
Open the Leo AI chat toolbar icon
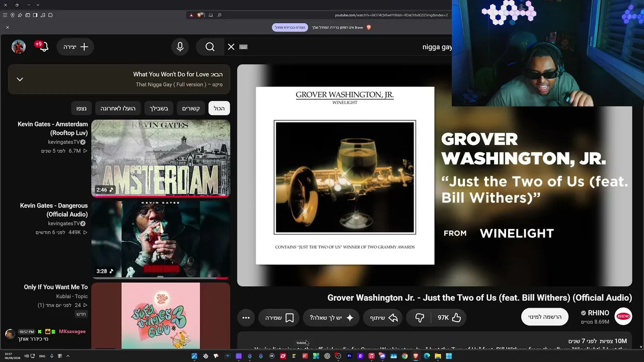(20, 15)
